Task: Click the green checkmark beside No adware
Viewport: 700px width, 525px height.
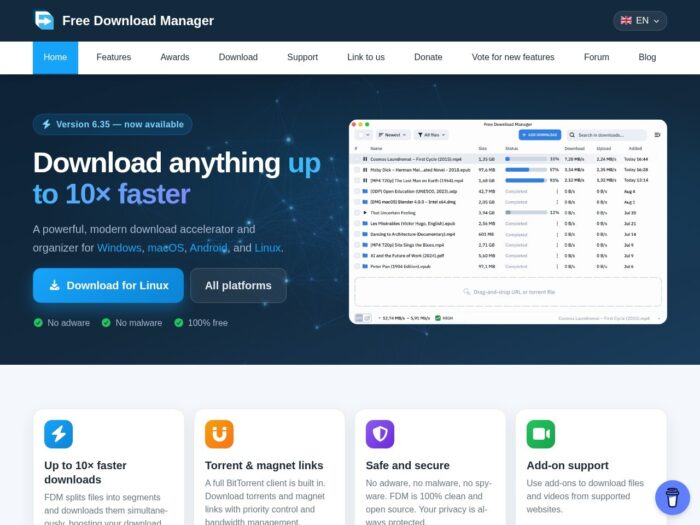Action: 38,323
